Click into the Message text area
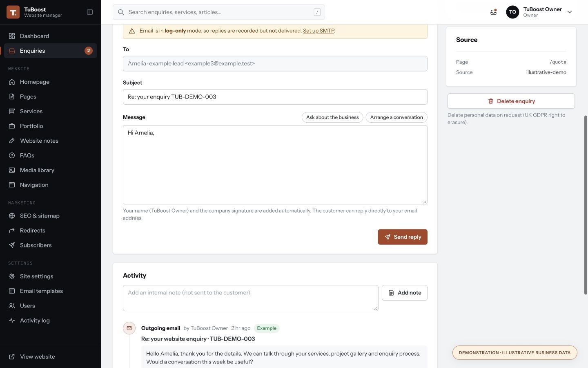The image size is (588, 368). (275, 165)
